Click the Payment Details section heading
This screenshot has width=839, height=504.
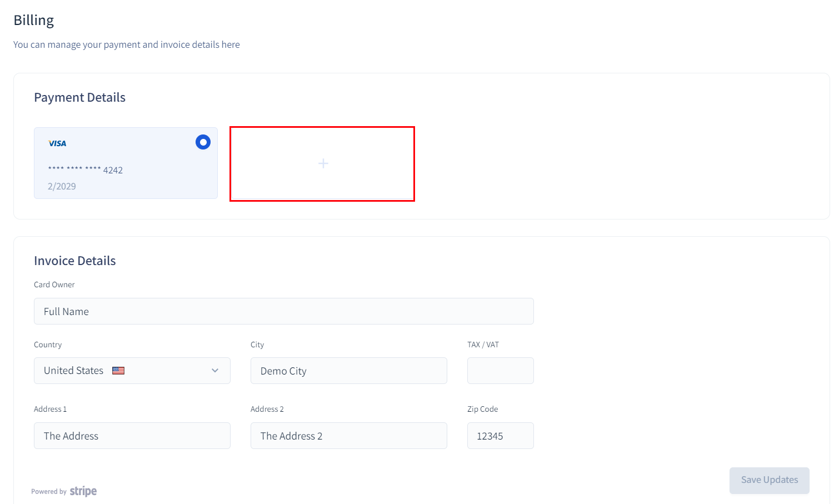(79, 97)
